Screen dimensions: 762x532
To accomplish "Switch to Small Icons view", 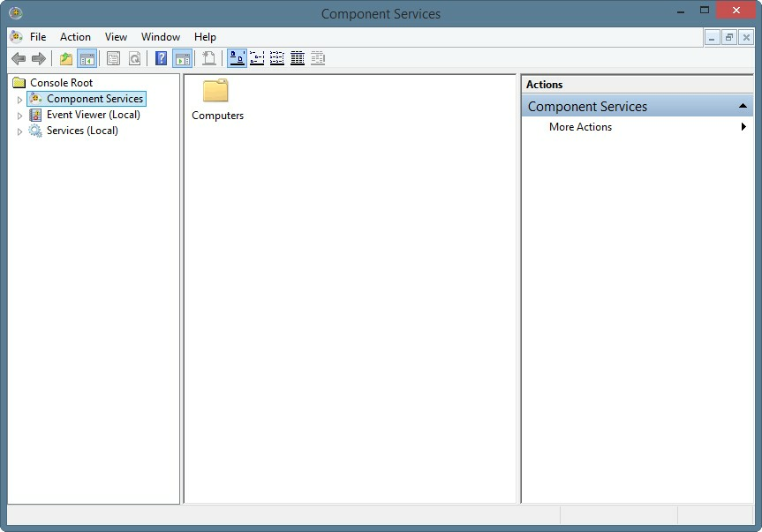I will (x=257, y=59).
